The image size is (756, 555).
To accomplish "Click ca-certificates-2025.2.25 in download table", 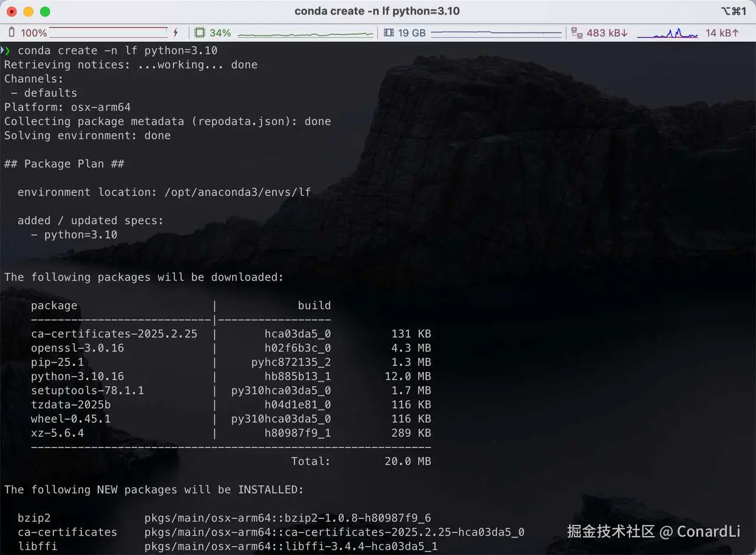I will coord(114,334).
